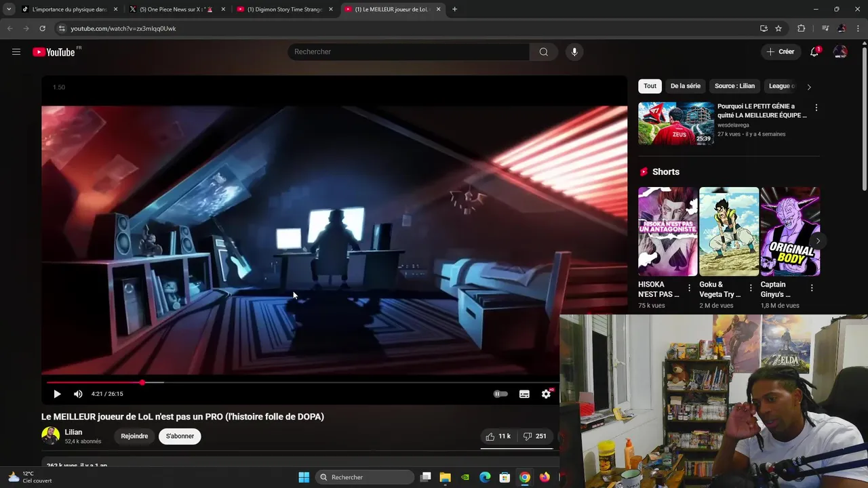The height and width of the screenshot is (488, 868).
Task: Open the menu for the HISOKA short
Action: (x=690, y=288)
